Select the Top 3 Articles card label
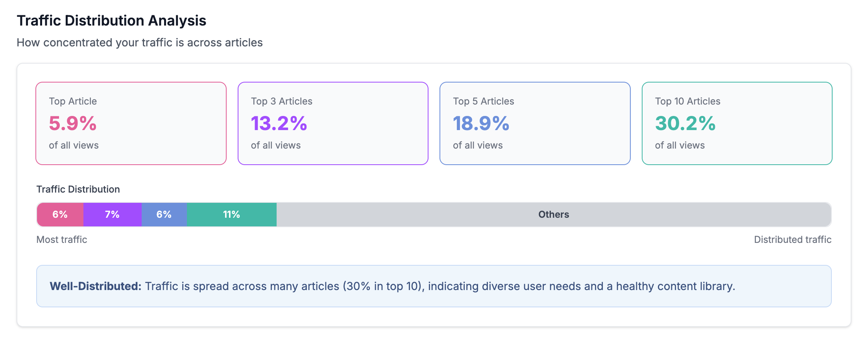Image resolution: width=868 pixels, height=338 pixels. click(281, 101)
